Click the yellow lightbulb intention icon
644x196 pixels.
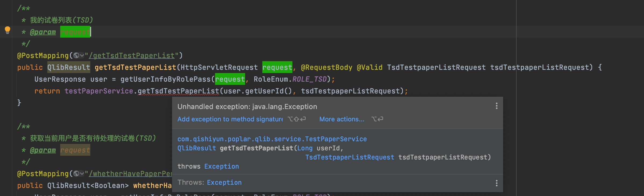click(x=8, y=30)
